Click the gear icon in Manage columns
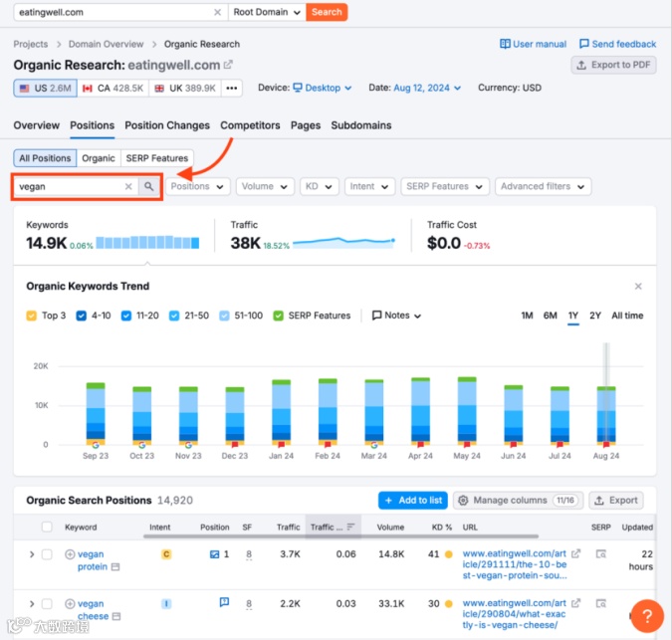The width and height of the screenshot is (672, 640). [x=463, y=501]
